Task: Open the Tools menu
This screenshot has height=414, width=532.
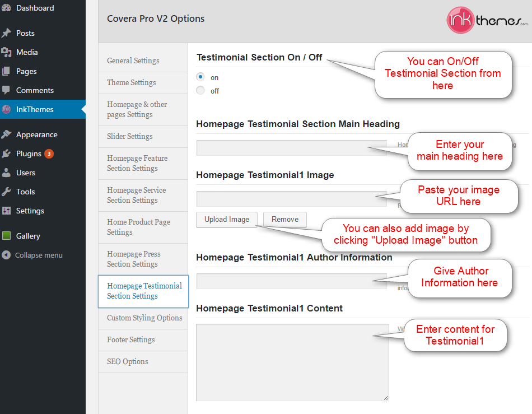Action: point(43,192)
